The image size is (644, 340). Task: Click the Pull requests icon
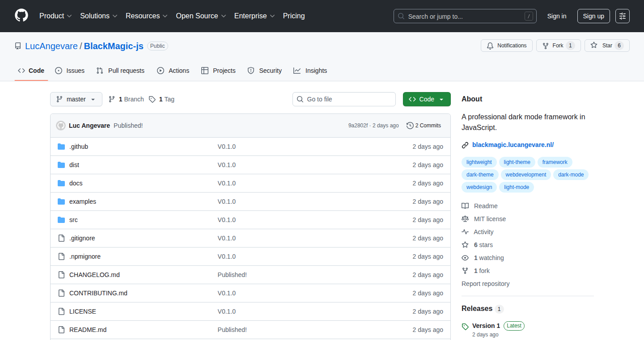100,71
